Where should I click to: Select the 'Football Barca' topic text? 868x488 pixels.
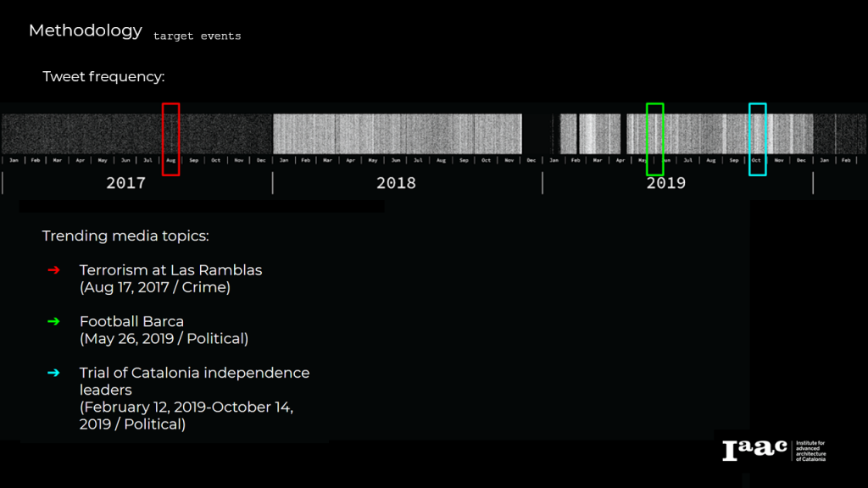pos(131,321)
